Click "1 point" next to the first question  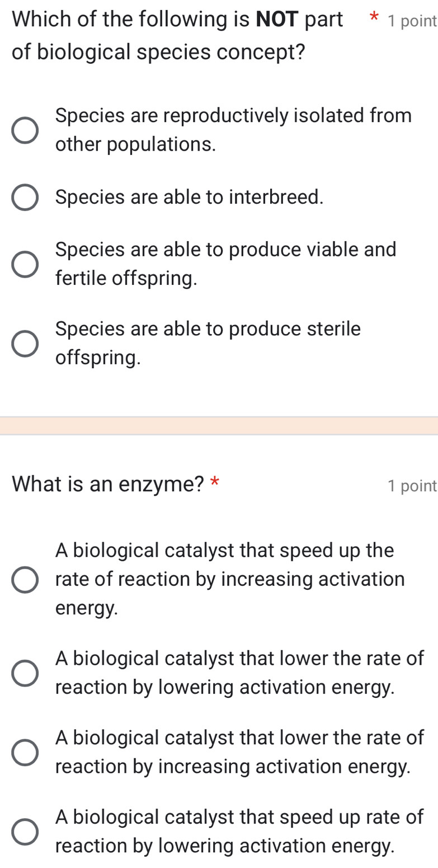(x=411, y=20)
